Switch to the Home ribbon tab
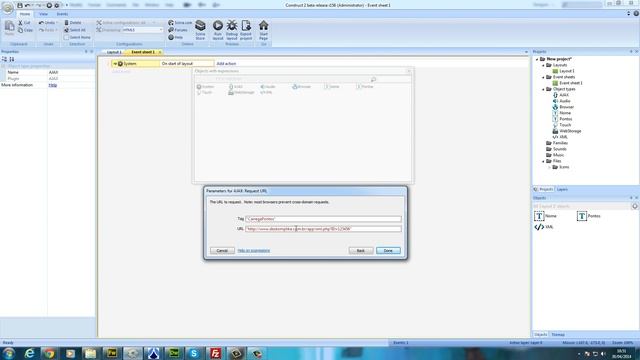The image size is (640, 360). [25, 14]
